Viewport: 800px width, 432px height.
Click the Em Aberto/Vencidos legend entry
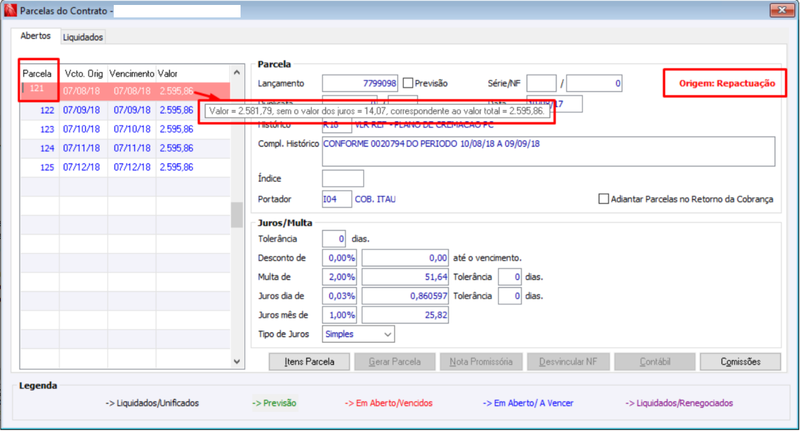(x=389, y=403)
